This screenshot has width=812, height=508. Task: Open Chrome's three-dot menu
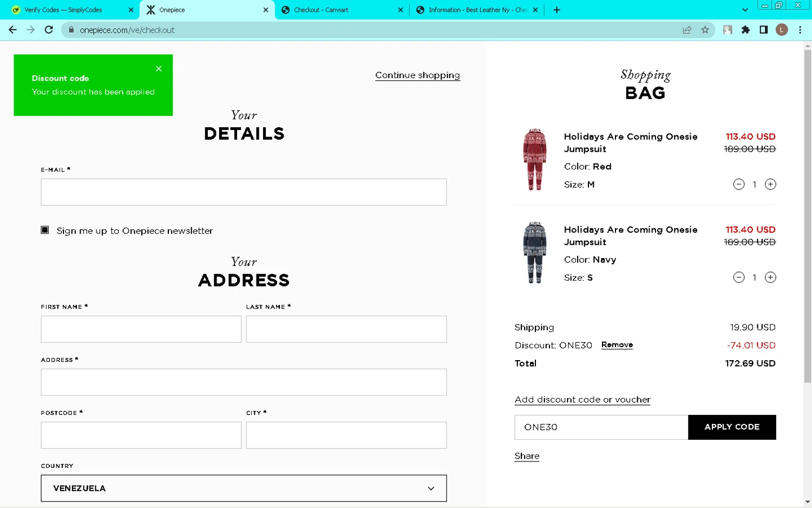800,30
